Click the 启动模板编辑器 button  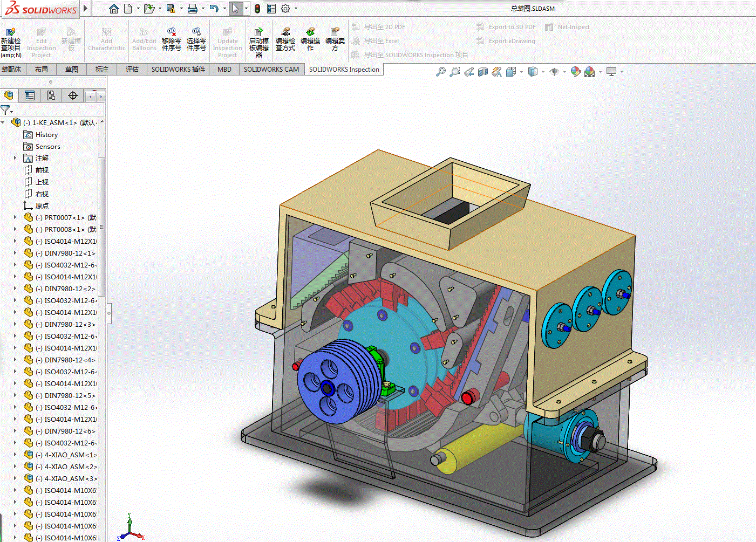[259, 43]
